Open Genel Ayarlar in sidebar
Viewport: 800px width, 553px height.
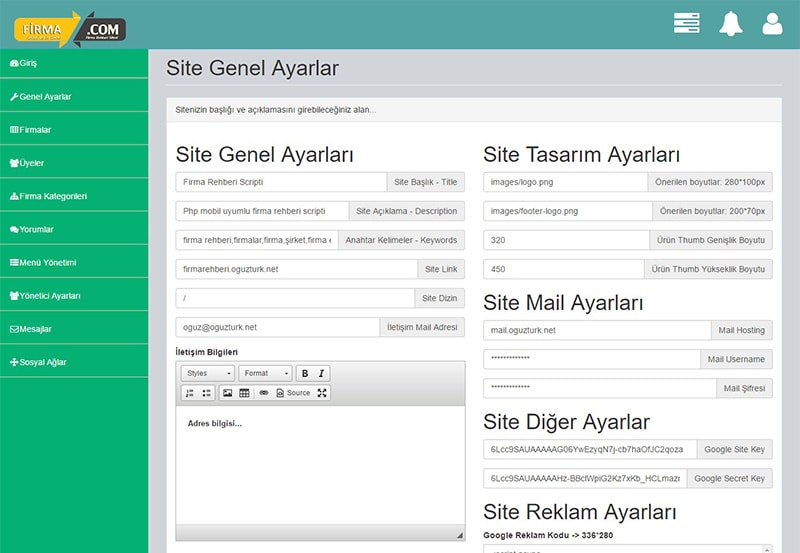click(x=74, y=96)
